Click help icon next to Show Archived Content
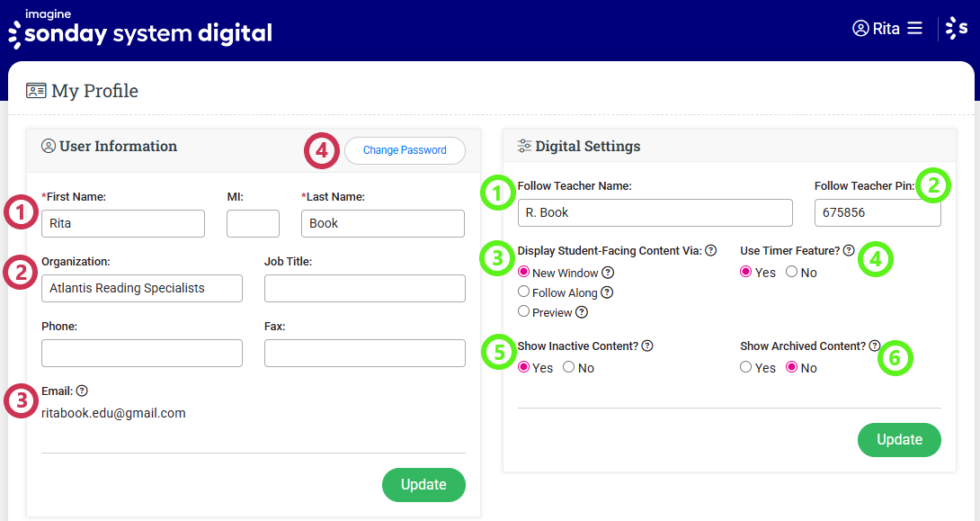Viewport: 980px width, 521px height. (875, 346)
